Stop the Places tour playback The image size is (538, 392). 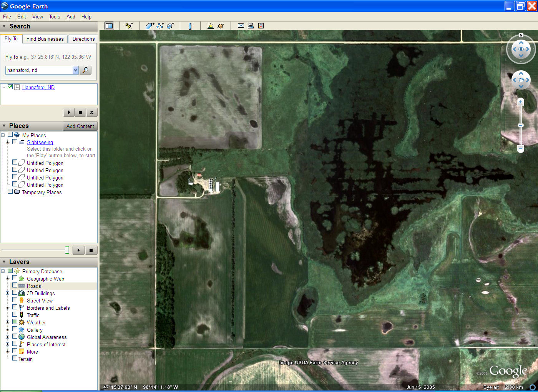click(x=91, y=250)
